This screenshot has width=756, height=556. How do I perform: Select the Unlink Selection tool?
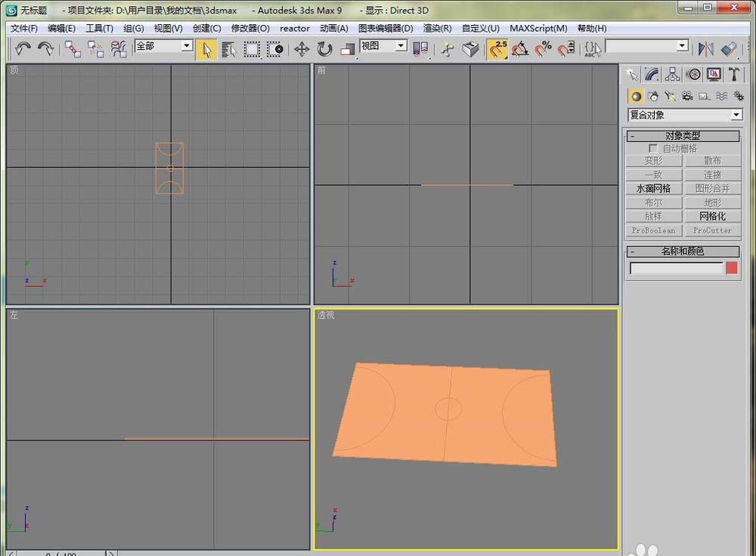pos(95,49)
